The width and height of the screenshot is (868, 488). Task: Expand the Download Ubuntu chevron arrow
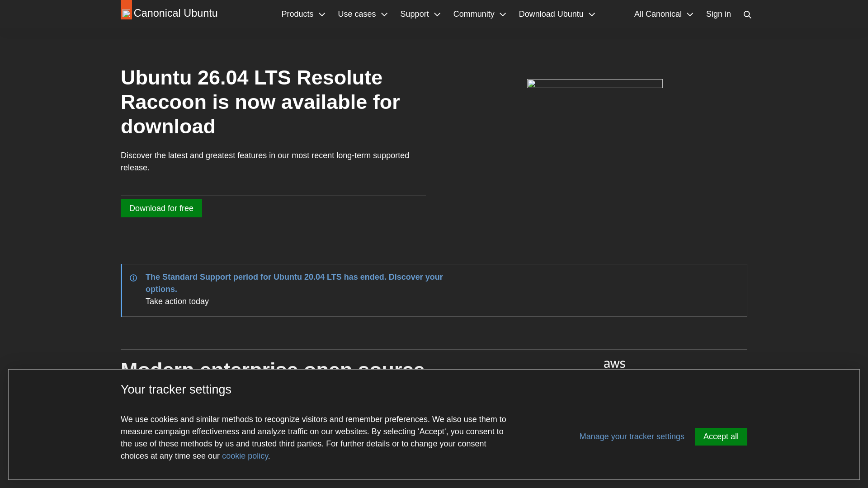pos(592,14)
